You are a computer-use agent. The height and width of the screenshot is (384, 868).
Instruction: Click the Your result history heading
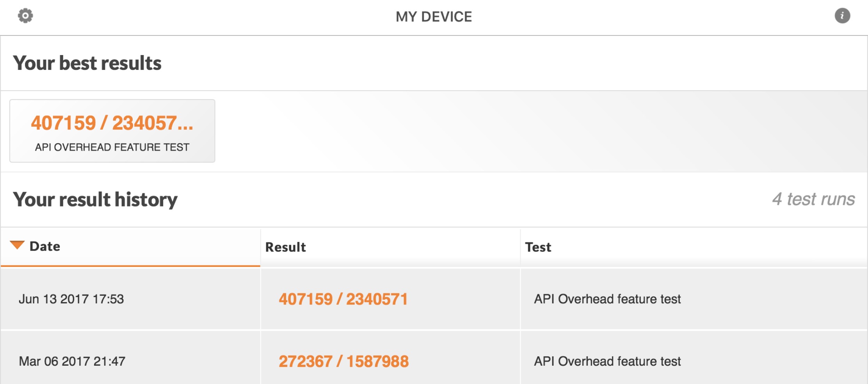click(x=95, y=199)
